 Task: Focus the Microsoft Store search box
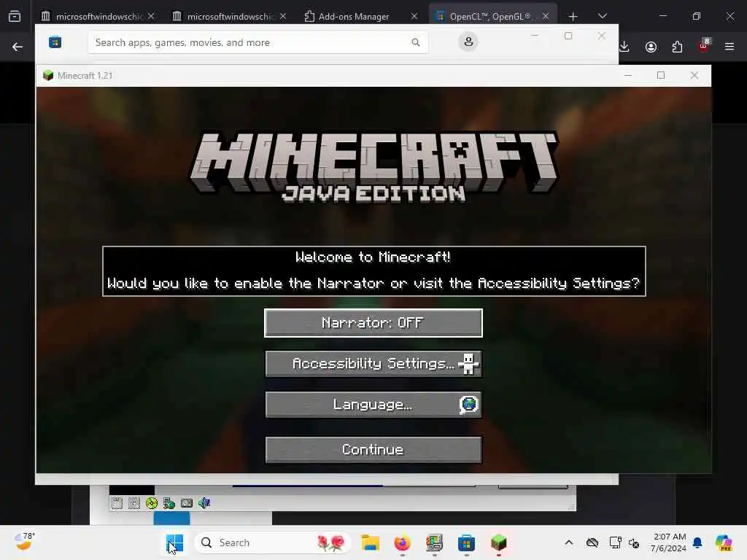tap(258, 42)
